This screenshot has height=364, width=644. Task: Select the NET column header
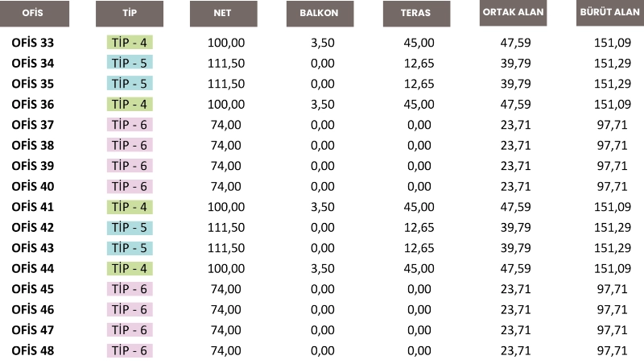(223, 14)
